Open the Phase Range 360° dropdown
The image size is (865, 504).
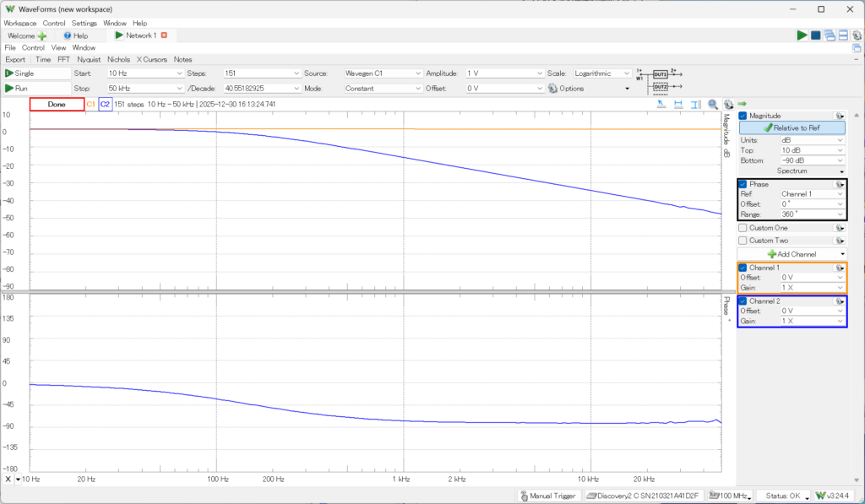tap(840, 214)
